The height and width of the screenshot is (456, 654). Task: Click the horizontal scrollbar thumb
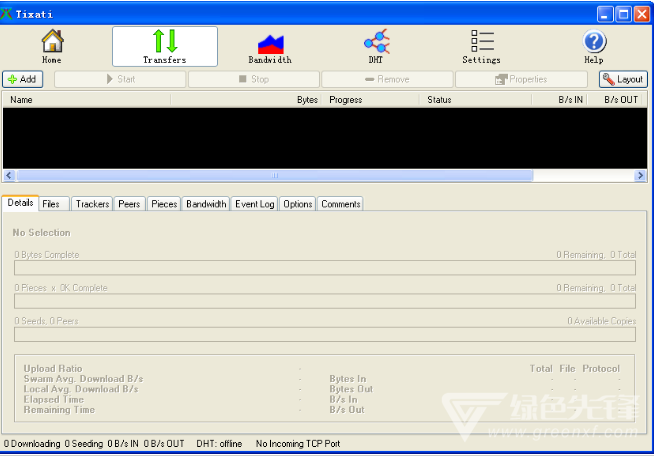coord(274,175)
